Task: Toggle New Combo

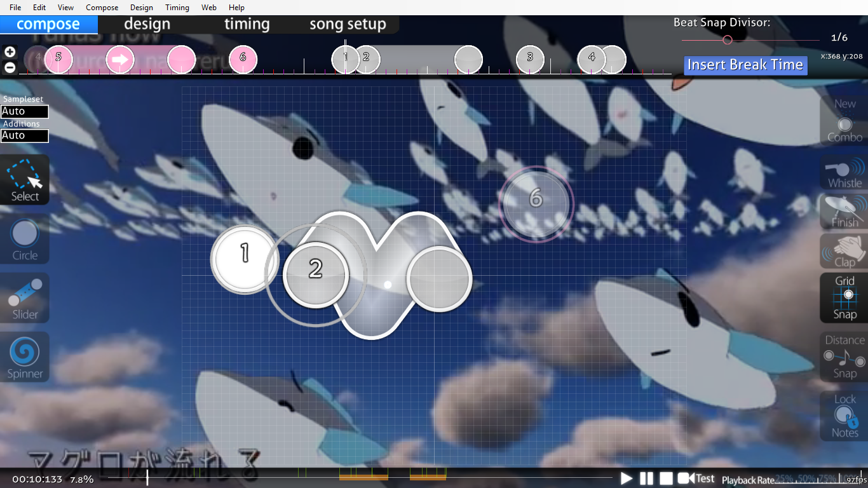Action: click(x=844, y=121)
